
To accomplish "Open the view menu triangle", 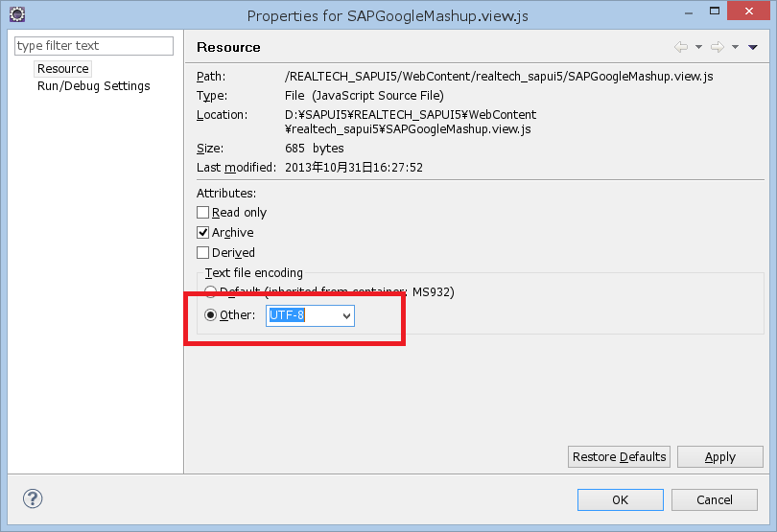I will (x=753, y=47).
